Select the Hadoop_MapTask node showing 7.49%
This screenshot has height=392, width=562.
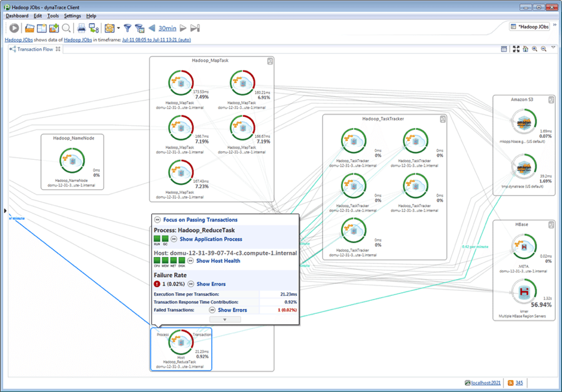coord(181,83)
